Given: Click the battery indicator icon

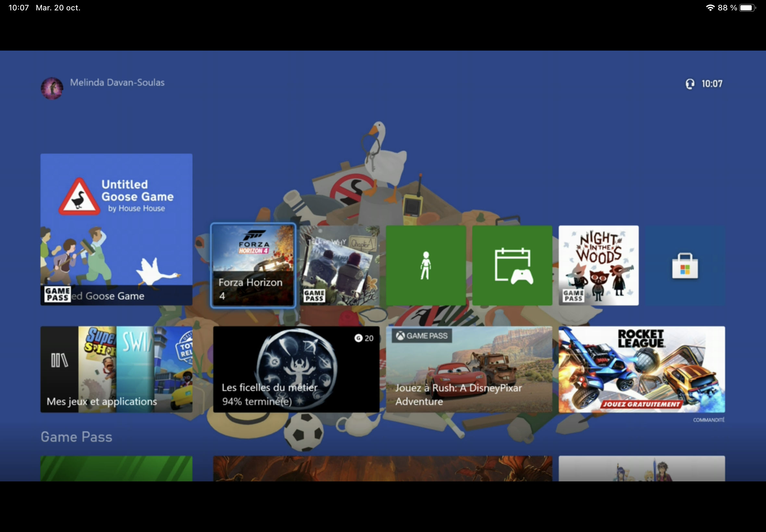Looking at the screenshot, I should click(747, 8).
